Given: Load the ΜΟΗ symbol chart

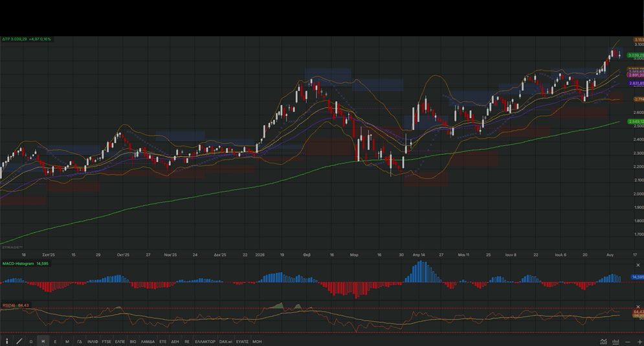Looking at the screenshot, I should click(x=257, y=341).
